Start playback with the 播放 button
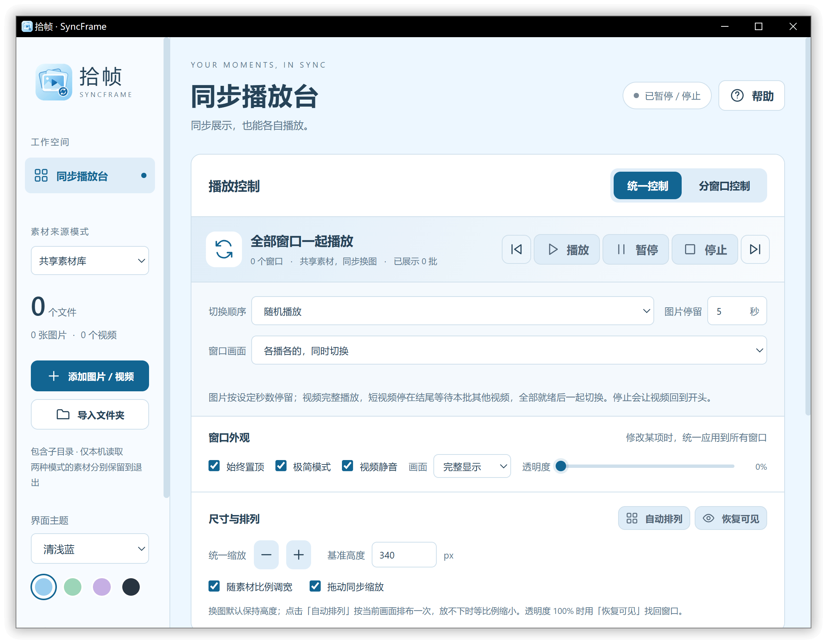Image resolution: width=827 pixels, height=644 pixels. click(x=566, y=249)
